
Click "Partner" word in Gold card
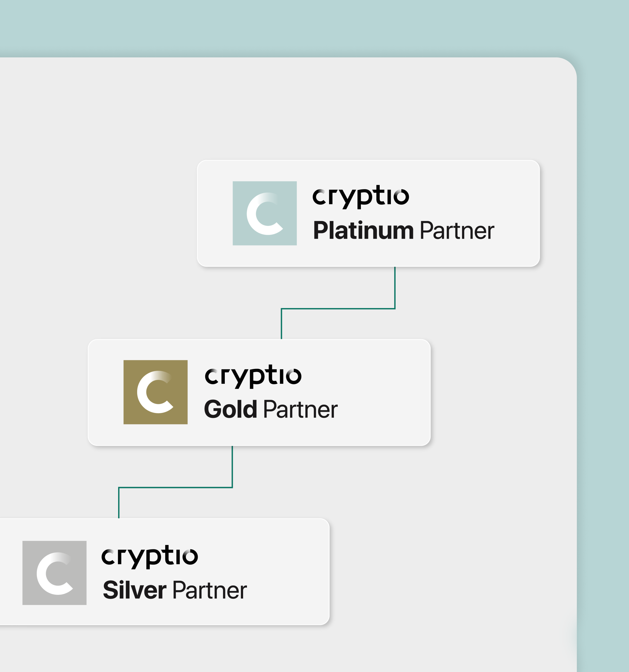300,410
